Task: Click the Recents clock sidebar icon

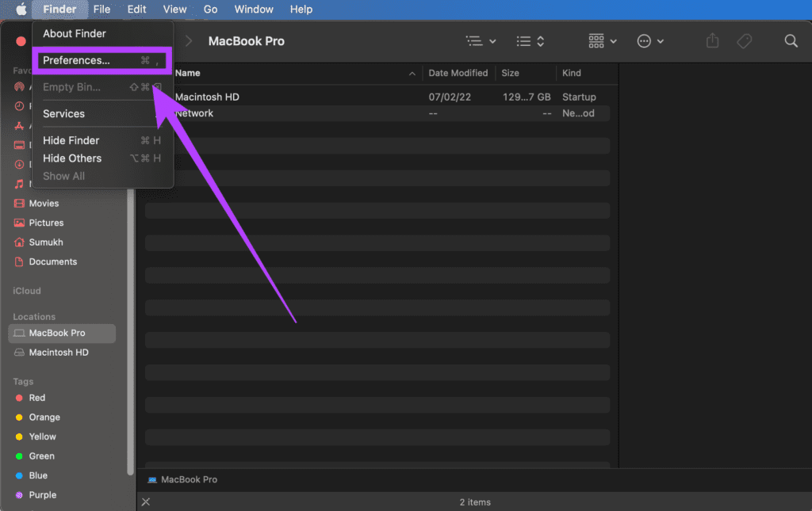Action: 19,106
